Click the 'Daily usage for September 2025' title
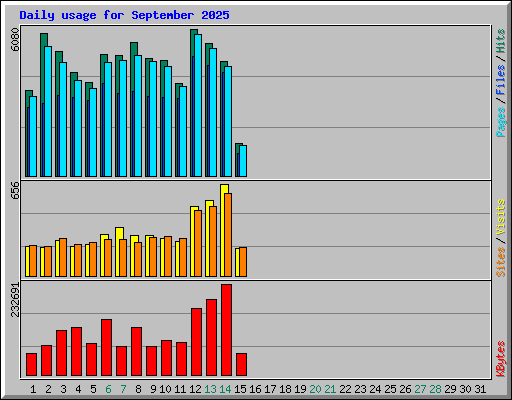The height and width of the screenshot is (400, 512). (x=124, y=15)
